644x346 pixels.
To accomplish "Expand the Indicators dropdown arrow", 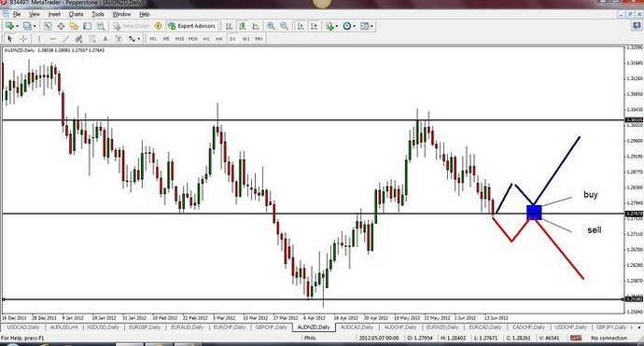I will (x=337, y=26).
